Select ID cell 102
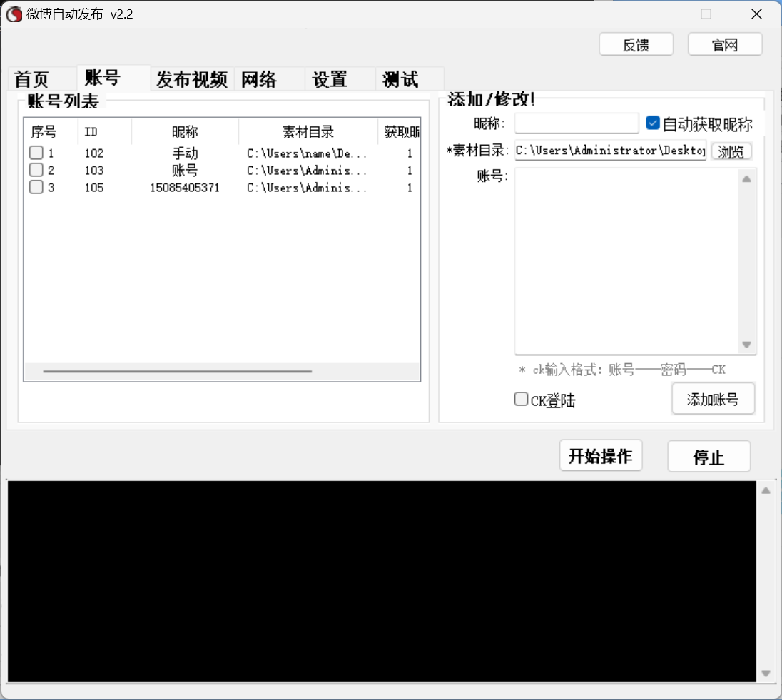This screenshot has width=782, height=700. [94, 153]
